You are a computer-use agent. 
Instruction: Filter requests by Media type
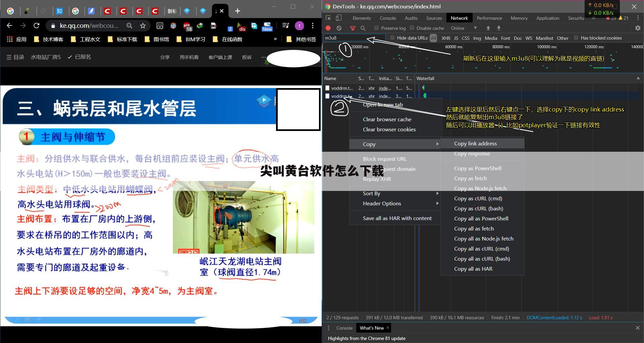tap(491, 38)
